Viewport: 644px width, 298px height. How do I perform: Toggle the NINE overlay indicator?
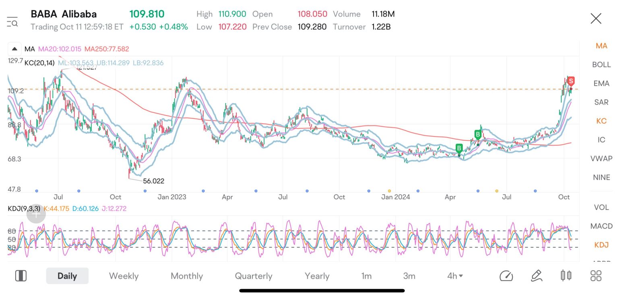[601, 177]
